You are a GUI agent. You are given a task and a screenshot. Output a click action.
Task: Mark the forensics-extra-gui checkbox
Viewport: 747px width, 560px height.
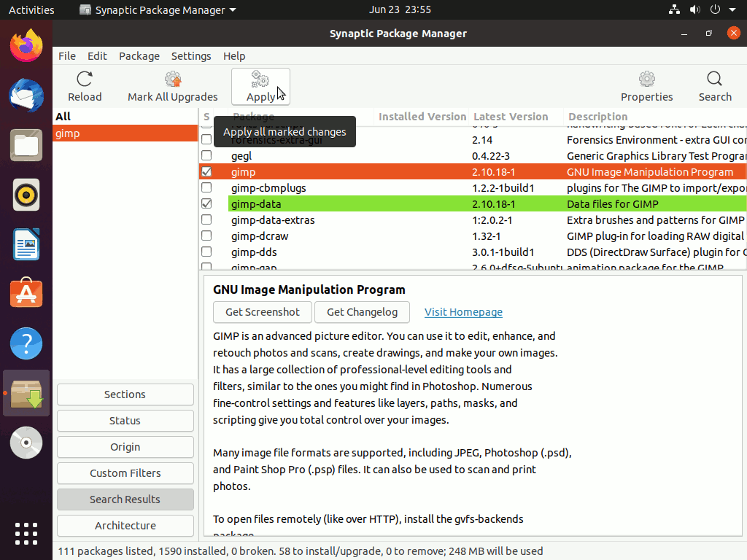tap(206, 139)
